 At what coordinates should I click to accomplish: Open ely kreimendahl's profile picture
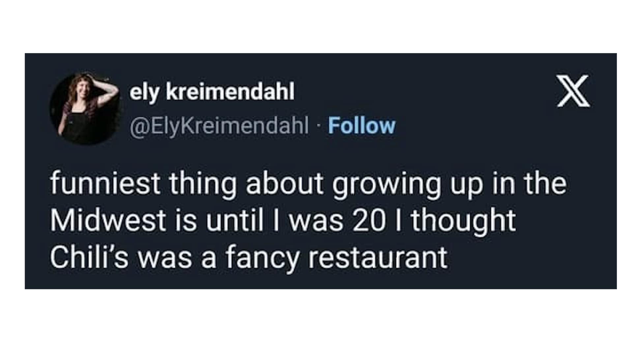tap(85, 108)
